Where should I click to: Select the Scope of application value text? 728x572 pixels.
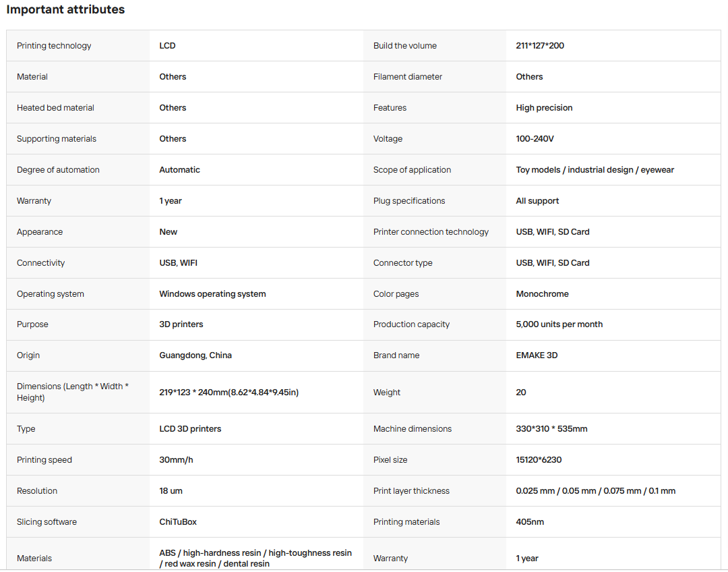coord(595,169)
